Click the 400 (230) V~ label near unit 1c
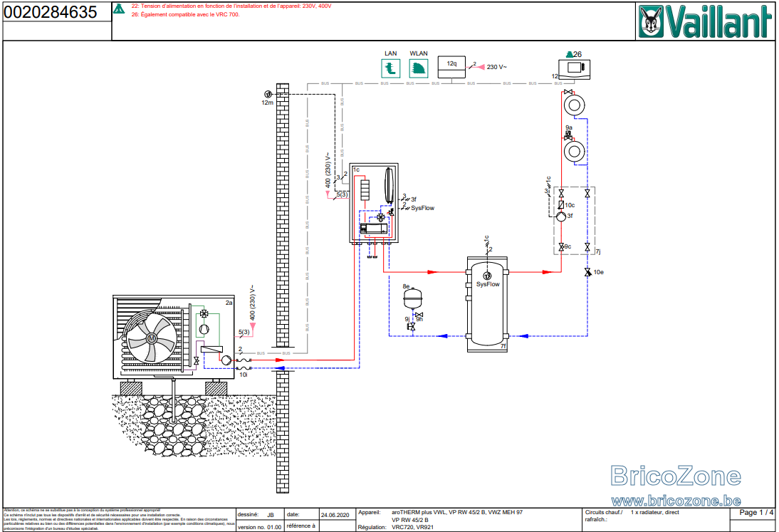The width and height of the screenshot is (779, 532). (x=328, y=170)
